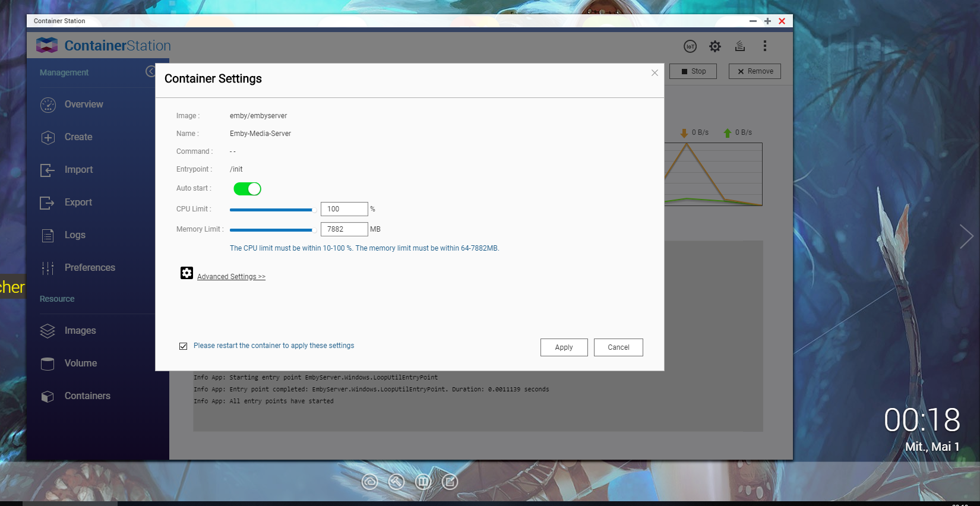Apply the container settings
The image size is (980, 506).
coord(564,347)
